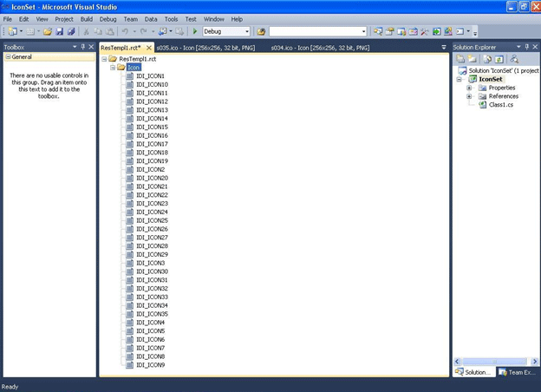Open the Toolbox wrench toolbar icon
Viewport: 541px width, 392px height.
point(424,31)
